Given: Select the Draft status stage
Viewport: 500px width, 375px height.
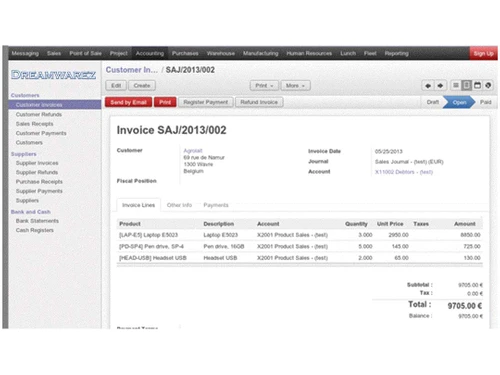Looking at the screenshot, I should pos(433,102).
